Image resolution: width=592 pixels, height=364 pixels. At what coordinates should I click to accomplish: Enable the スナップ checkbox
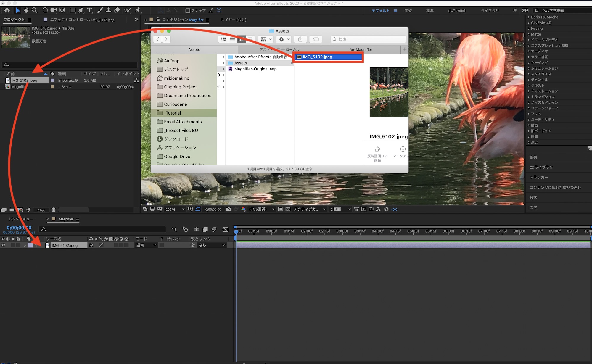pos(188,11)
